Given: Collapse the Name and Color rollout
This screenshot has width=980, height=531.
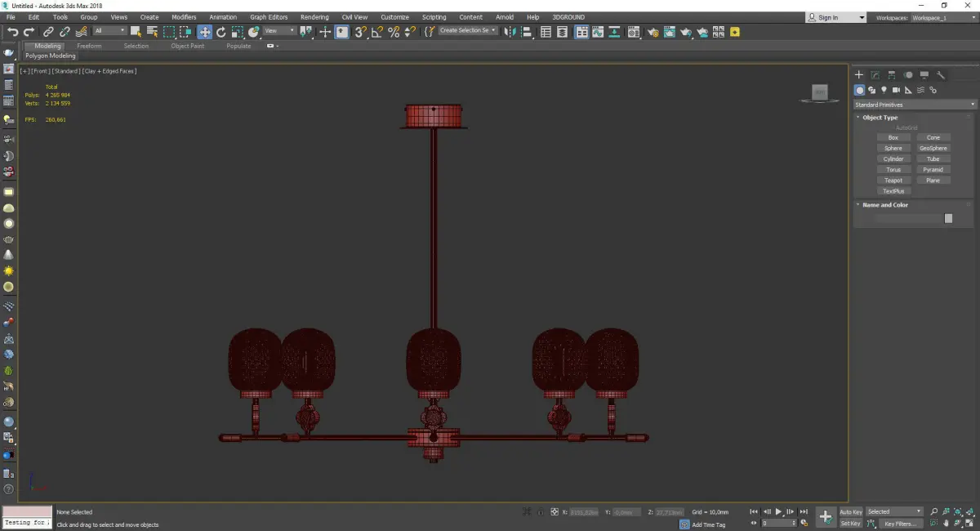Looking at the screenshot, I should click(885, 205).
